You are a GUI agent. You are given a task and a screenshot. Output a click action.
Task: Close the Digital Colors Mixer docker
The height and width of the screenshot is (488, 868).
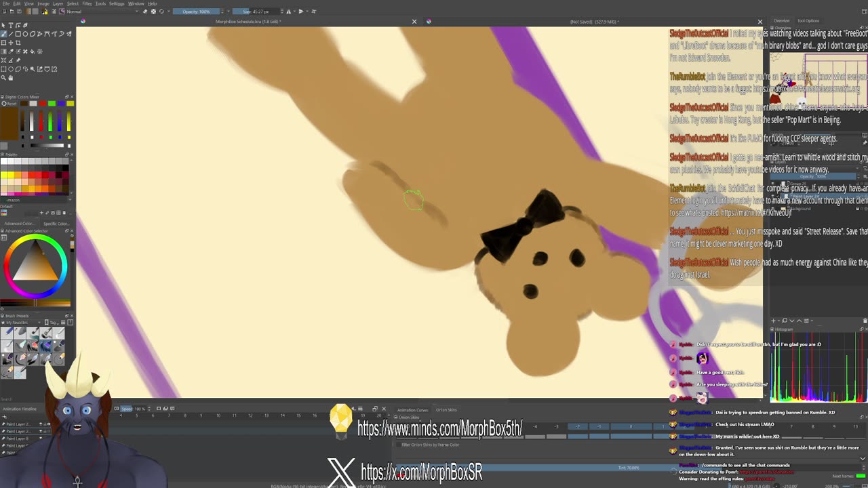[x=71, y=97]
